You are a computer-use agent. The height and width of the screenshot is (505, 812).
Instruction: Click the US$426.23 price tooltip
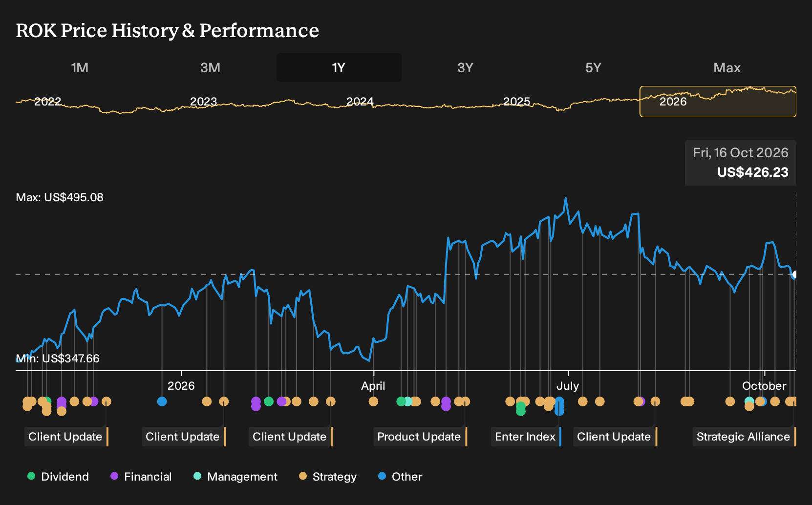[x=741, y=163]
